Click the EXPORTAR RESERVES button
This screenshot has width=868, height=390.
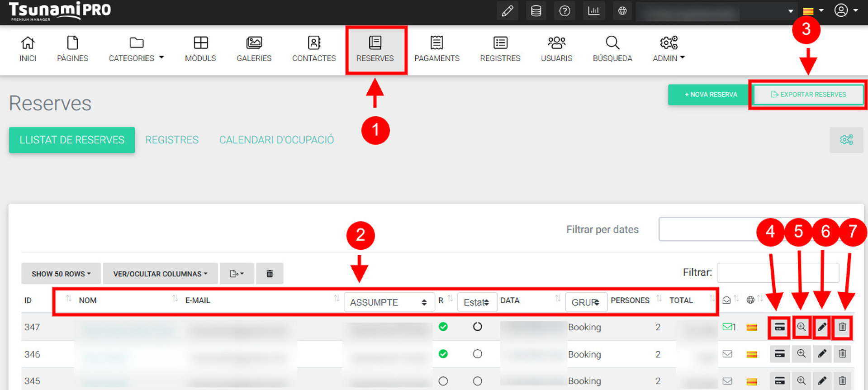pyautogui.click(x=808, y=95)
